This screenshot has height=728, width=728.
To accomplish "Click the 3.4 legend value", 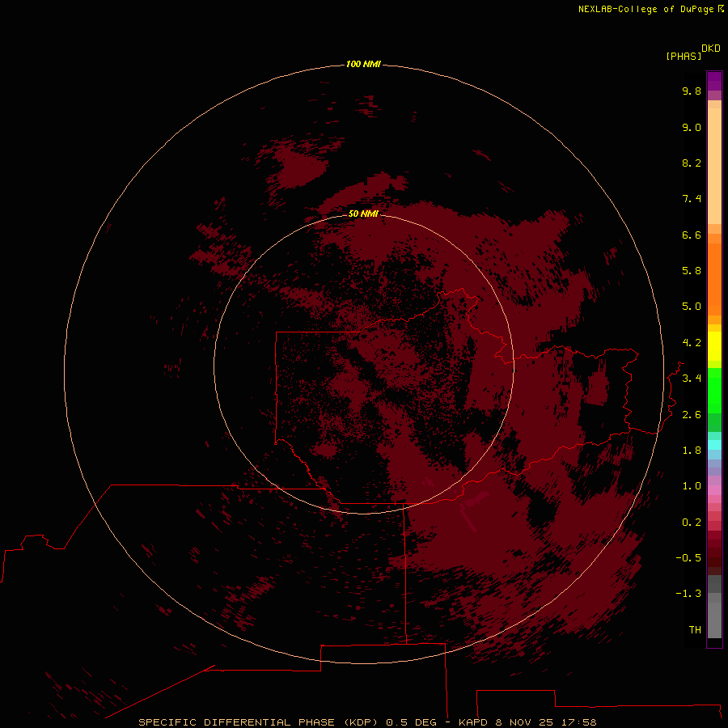I will point(692,379).
